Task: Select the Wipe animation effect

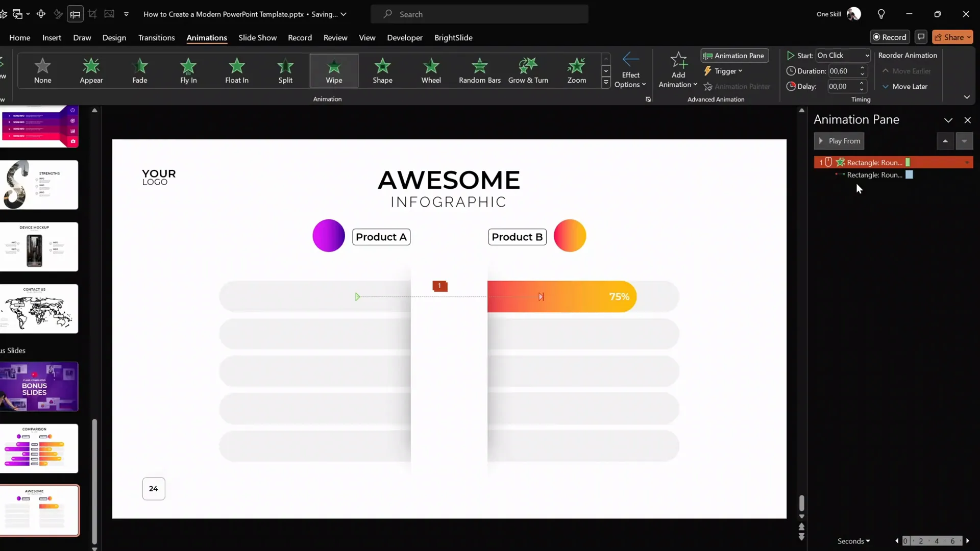Action: click(334, 70)
